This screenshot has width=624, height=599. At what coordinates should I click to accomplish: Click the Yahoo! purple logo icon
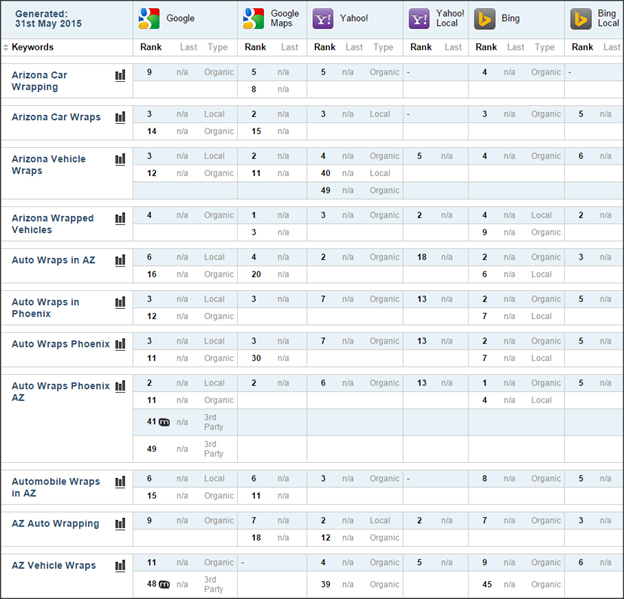[323, 19]
